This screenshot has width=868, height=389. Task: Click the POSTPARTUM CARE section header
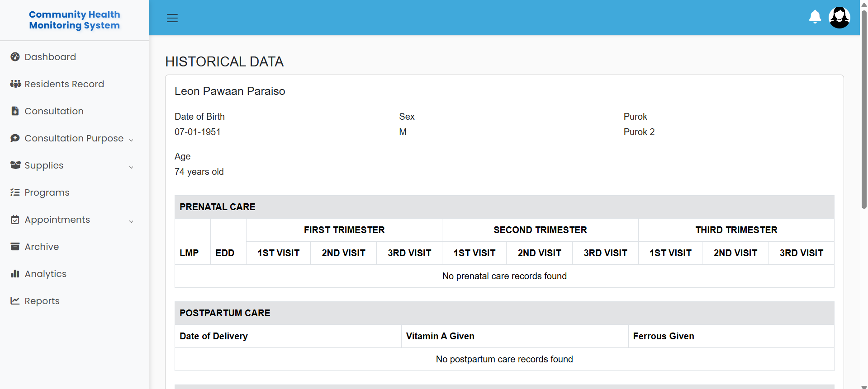tap(504, 313)
